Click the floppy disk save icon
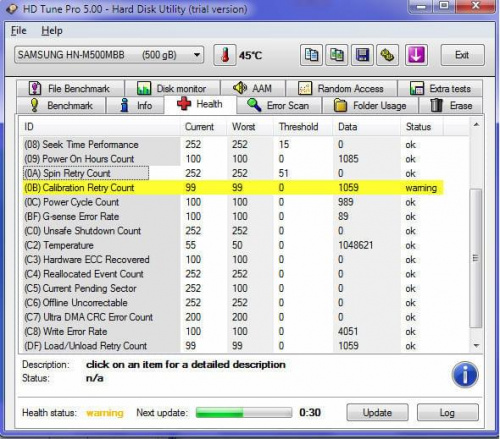The height and width of the screenshot is (439, 500). (362, 55)
